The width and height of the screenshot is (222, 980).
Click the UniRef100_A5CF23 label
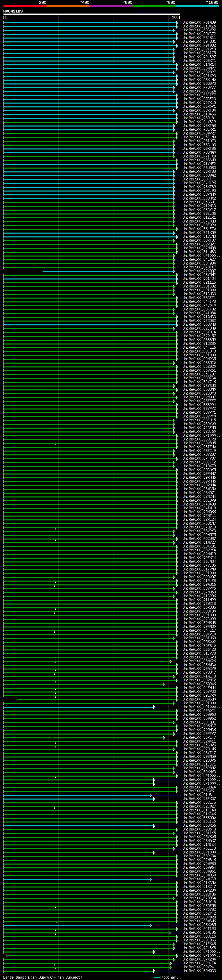pos(199,99)
